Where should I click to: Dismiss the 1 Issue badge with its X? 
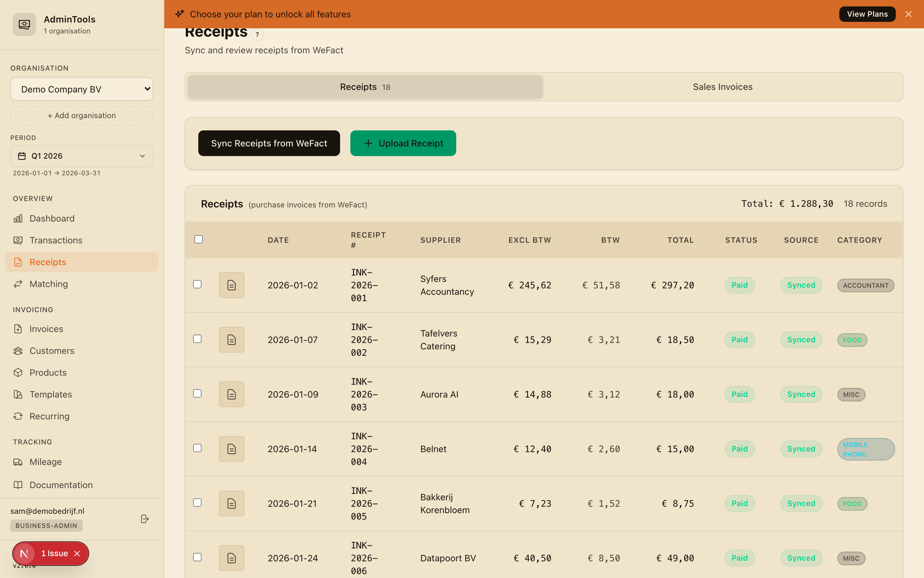(x=77, y=554)
